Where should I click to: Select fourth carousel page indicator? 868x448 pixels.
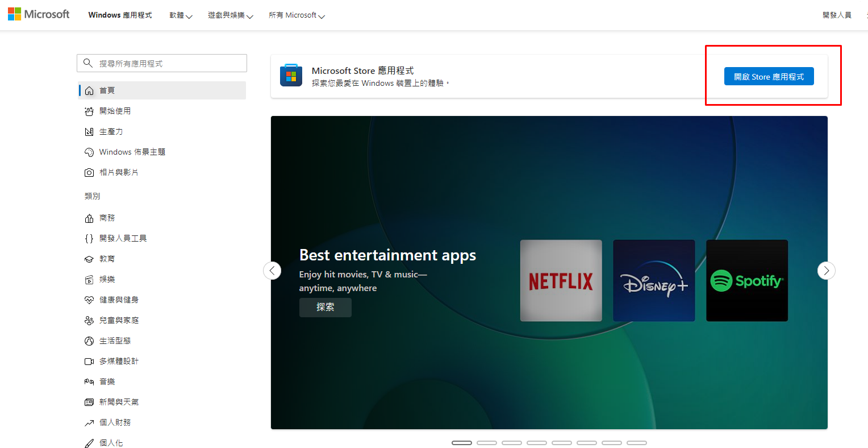click(x=537, y=443)
